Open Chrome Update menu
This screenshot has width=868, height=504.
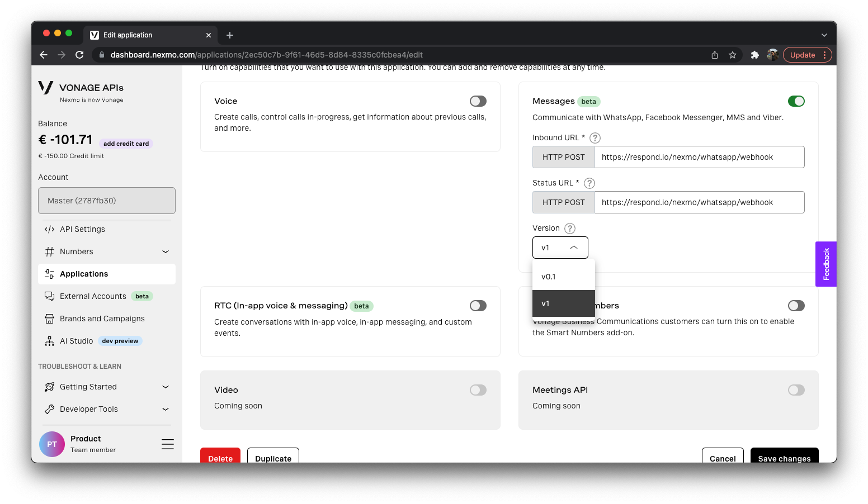coord(808,55)
